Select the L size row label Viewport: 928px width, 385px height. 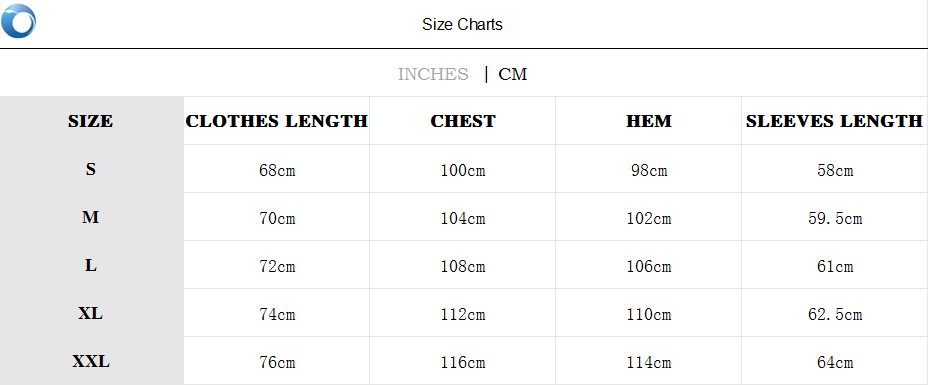click(91, 266)
